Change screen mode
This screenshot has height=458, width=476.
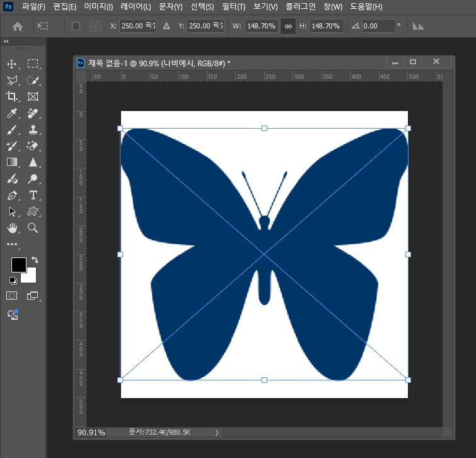tap(32, 296)
